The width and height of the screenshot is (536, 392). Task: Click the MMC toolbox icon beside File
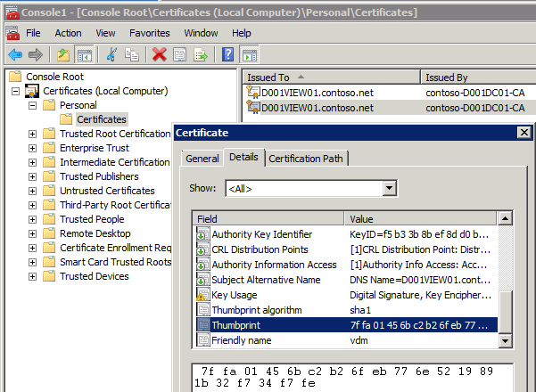coord(13,33)
